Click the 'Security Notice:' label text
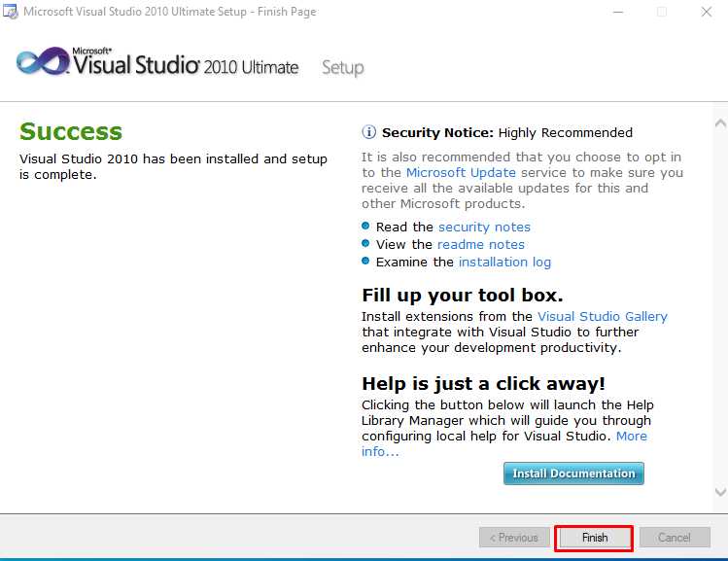 tap(437, 133)
